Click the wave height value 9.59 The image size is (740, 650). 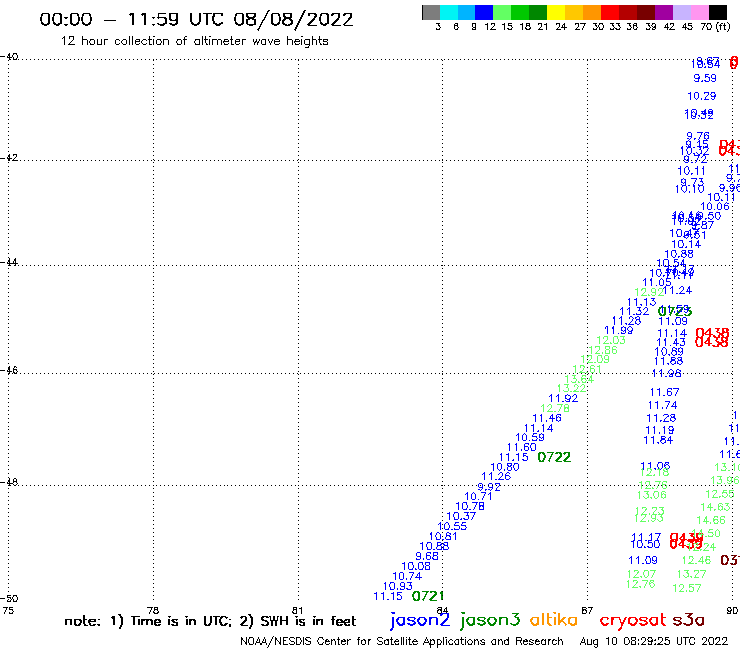(x=705, y=78)
